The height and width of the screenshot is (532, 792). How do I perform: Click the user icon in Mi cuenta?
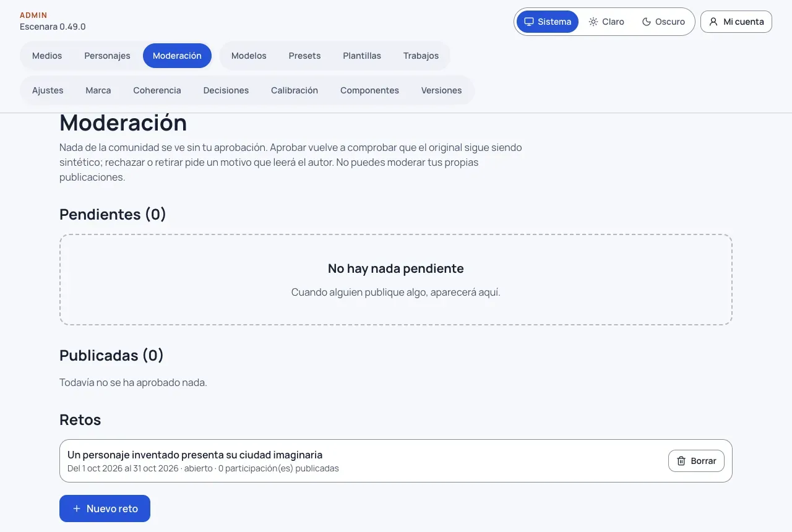click(713, 22)
